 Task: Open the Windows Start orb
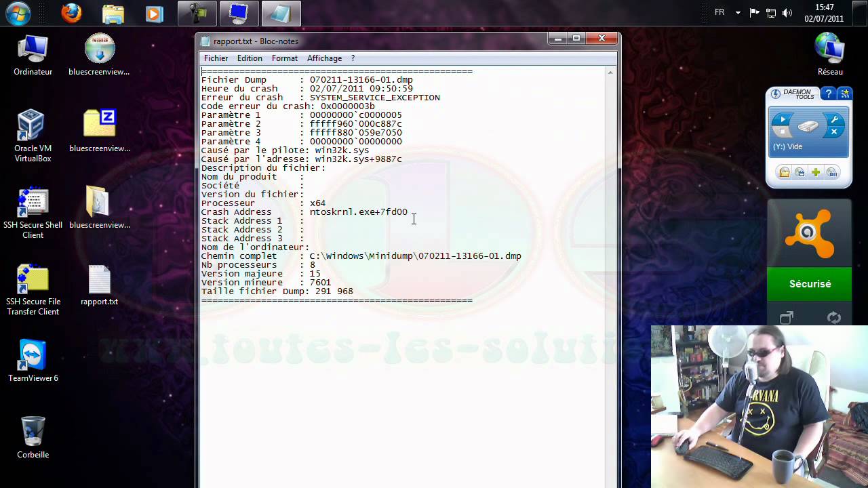(x=18, y=13)
